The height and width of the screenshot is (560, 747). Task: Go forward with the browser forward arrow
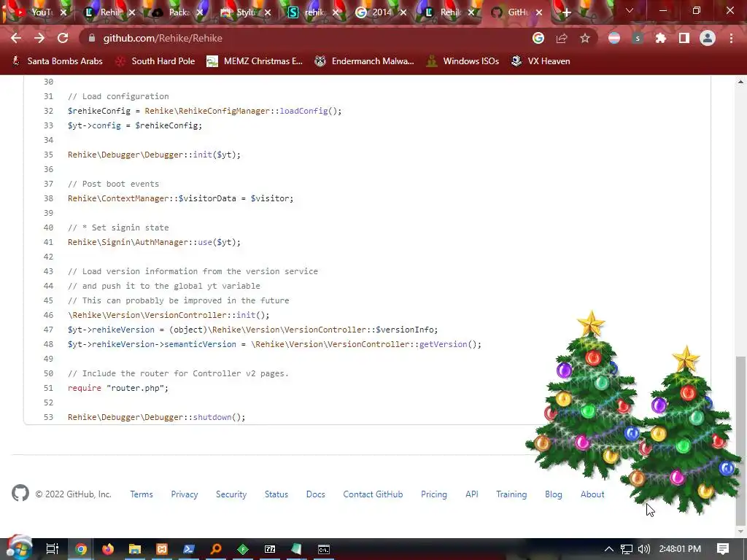(39, 38)
